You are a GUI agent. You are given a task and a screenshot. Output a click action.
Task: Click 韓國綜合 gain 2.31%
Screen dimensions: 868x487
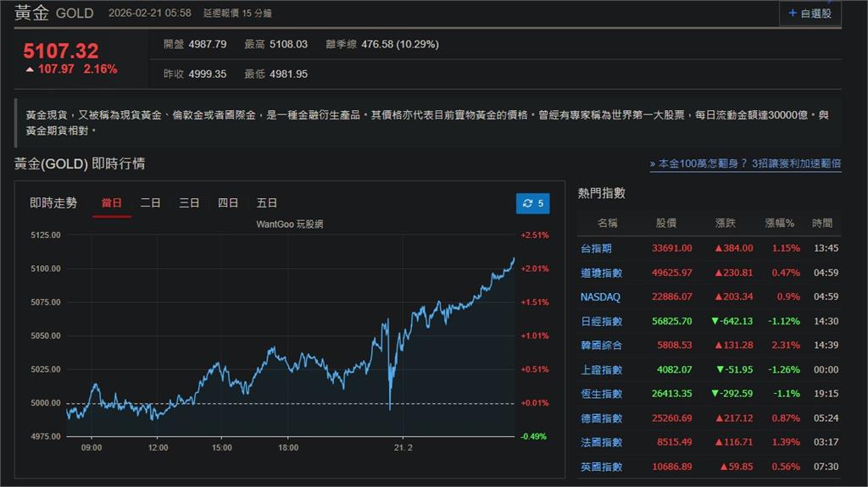[786, 346]
